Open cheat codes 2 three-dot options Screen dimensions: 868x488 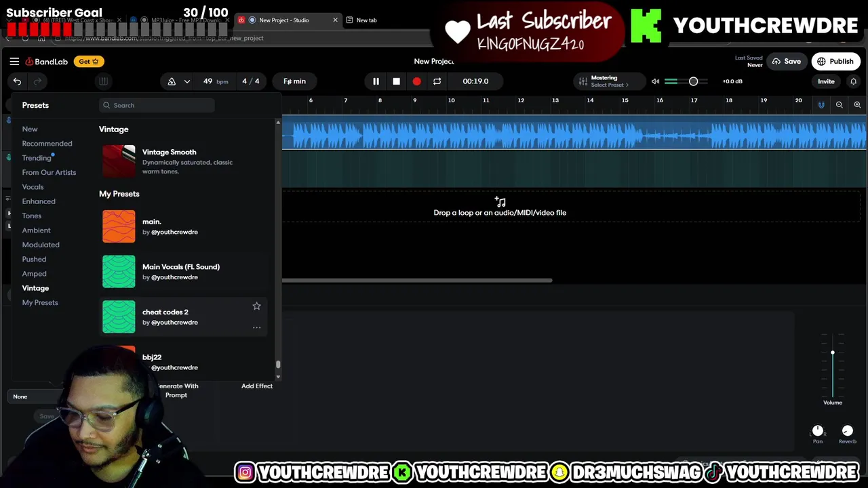pos(256,327)
